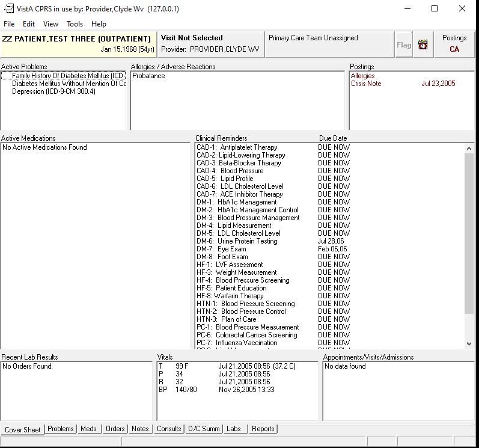Select the Labs tab
Image resolution: width=479 pixels, height=448 pixels.
click(x=233, y=429)
